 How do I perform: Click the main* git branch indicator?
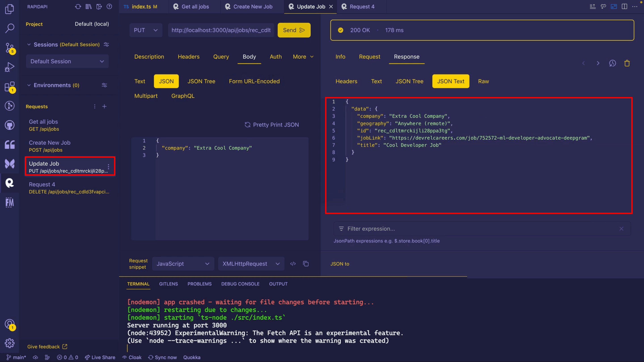point(16,358)
